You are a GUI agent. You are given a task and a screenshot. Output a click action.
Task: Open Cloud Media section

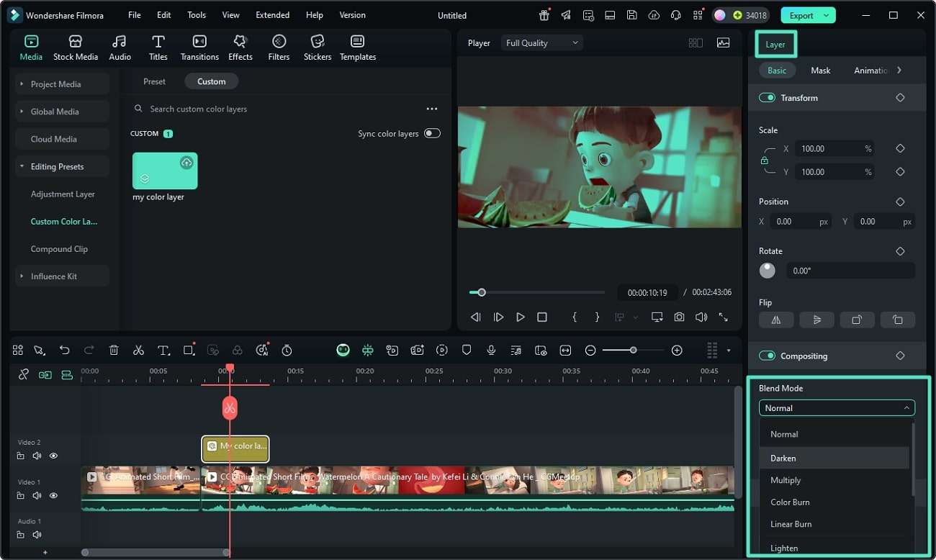point(63,139)
